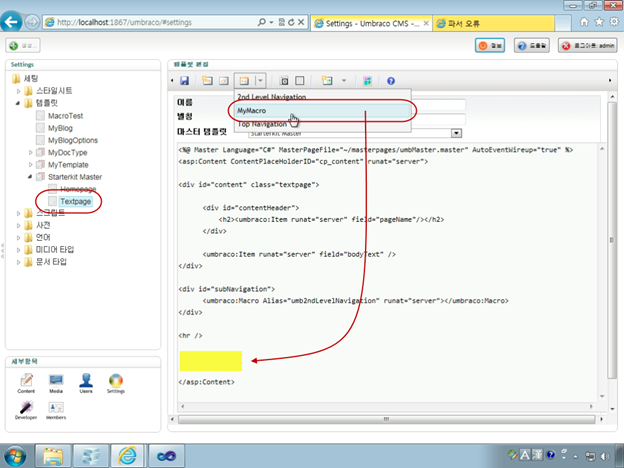Expand the 스타일시트 folder
Image resolution: width=624 pixels, height=468 pixels.
click(18, 91)
